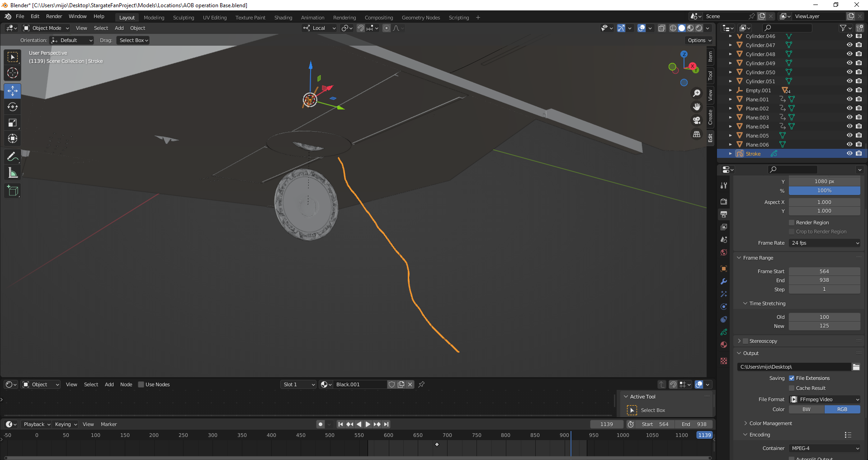Viewport: 868px width, 460px height.
Task: Click the Options button in viewport header
Action: (699, 40)
